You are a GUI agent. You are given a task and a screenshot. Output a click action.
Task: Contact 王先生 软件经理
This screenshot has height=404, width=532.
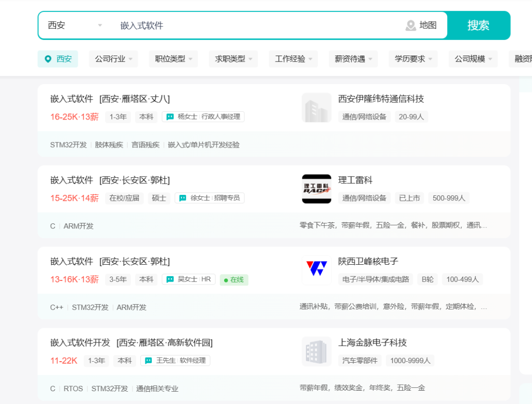pos(175,361)
